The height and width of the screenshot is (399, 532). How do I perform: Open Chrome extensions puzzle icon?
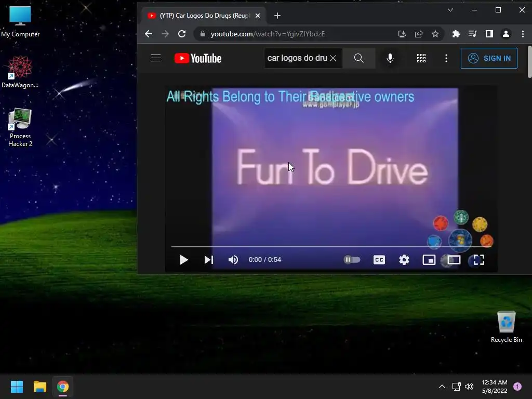(456, 34)
